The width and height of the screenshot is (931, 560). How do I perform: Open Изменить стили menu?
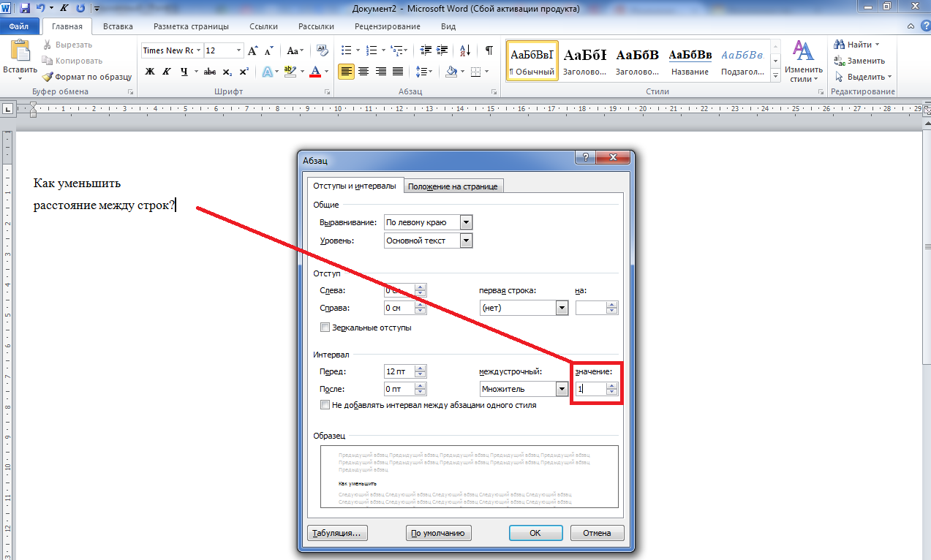[804, 61]
